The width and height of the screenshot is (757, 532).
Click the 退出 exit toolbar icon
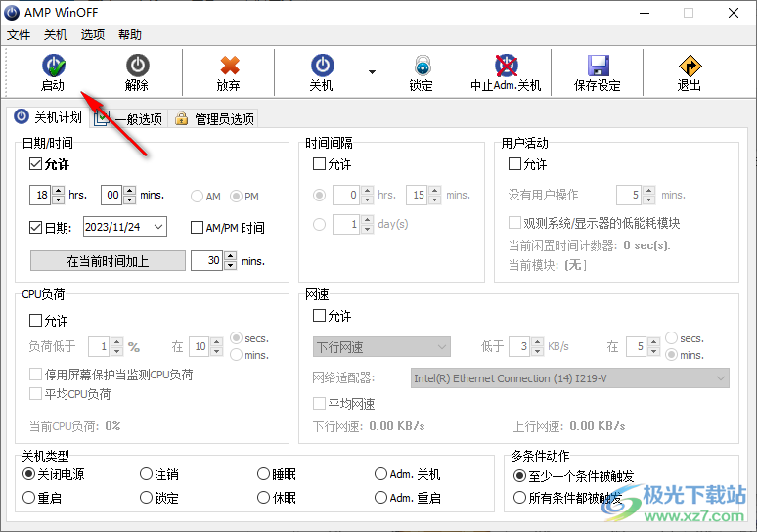[690, 66]
